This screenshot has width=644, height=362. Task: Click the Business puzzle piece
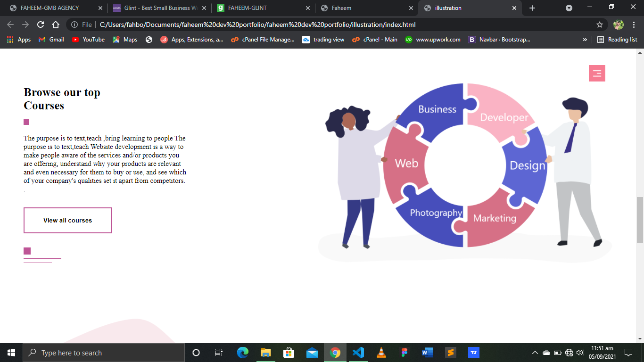click(436, 108)
